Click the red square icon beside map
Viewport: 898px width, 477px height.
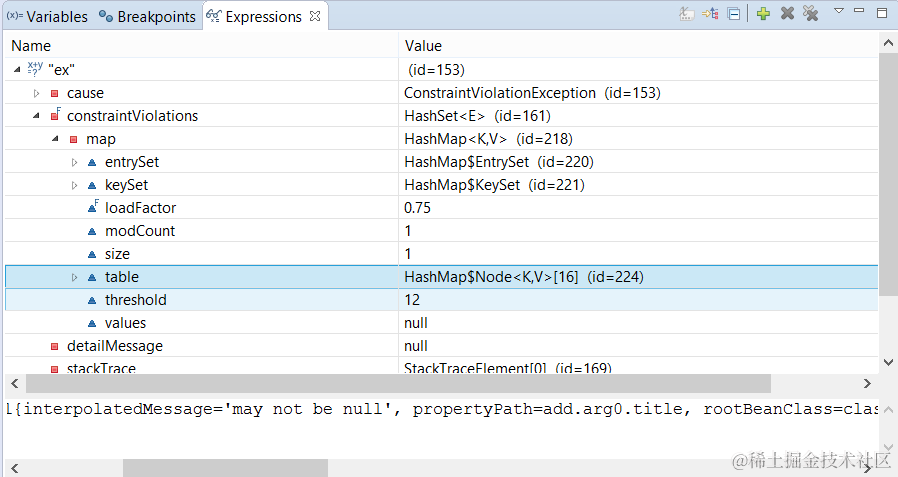73,139
